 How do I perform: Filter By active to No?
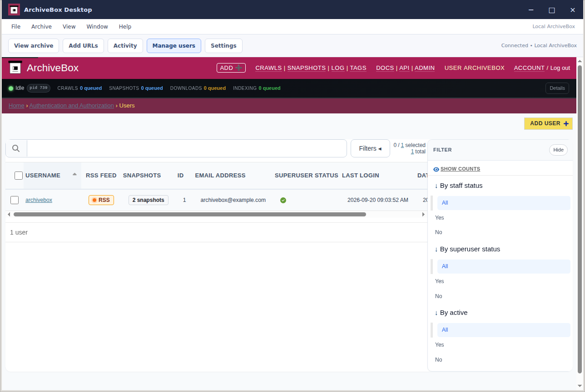pos(438,360)
